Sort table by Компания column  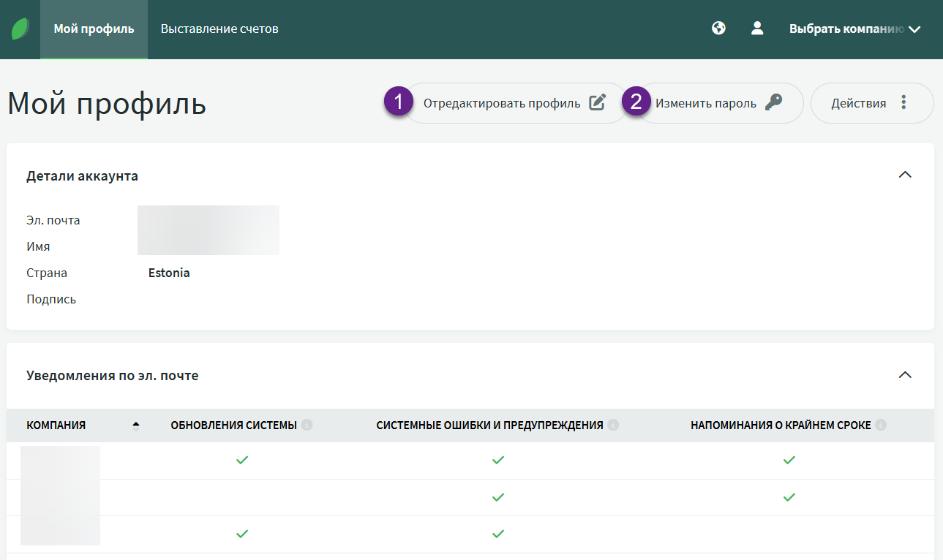tap(56, 425)
